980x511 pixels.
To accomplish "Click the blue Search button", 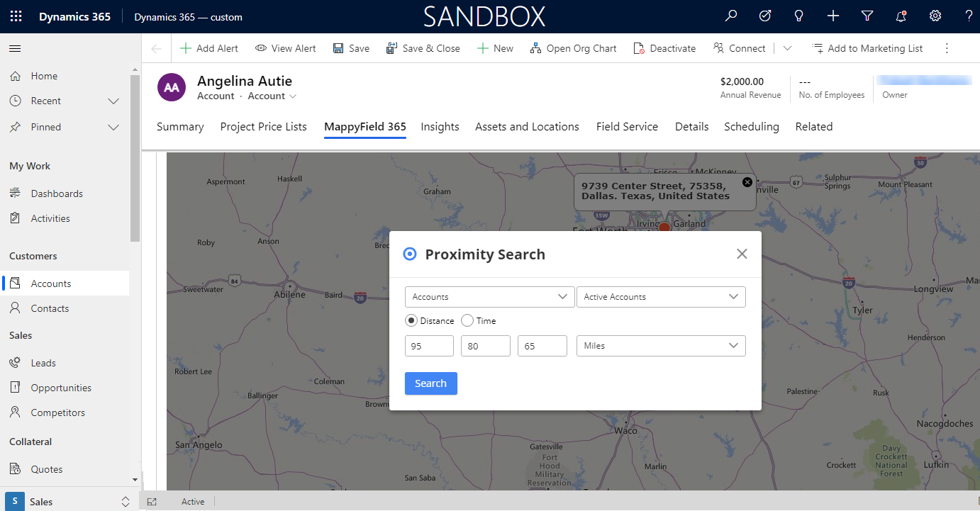I will point(430,383).
